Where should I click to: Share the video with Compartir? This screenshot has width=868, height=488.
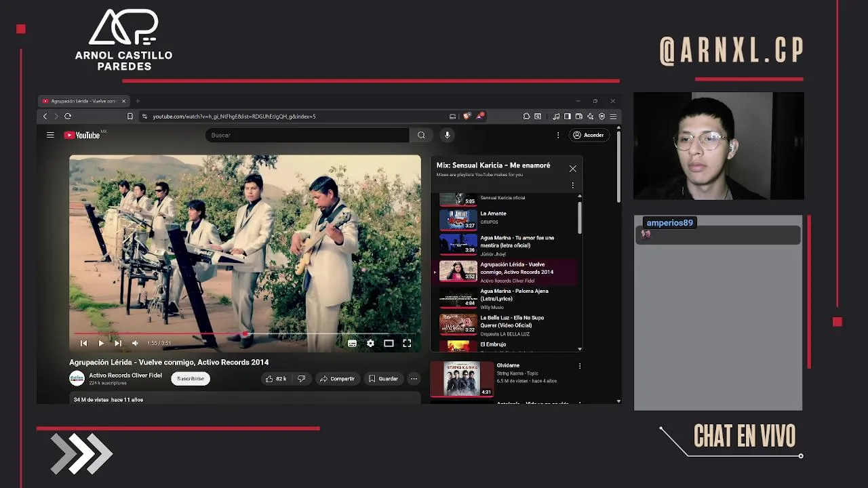click(337, 379)
